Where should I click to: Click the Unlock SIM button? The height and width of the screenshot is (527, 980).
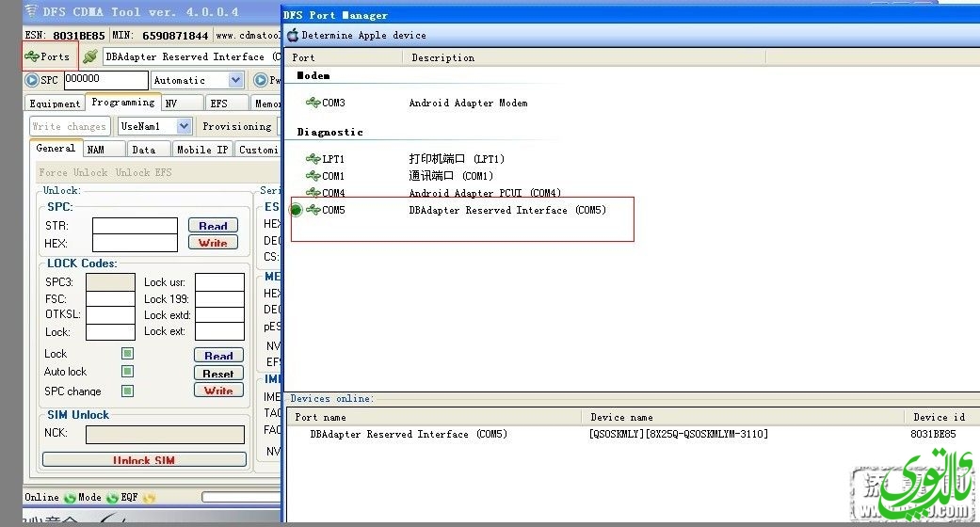144,459
